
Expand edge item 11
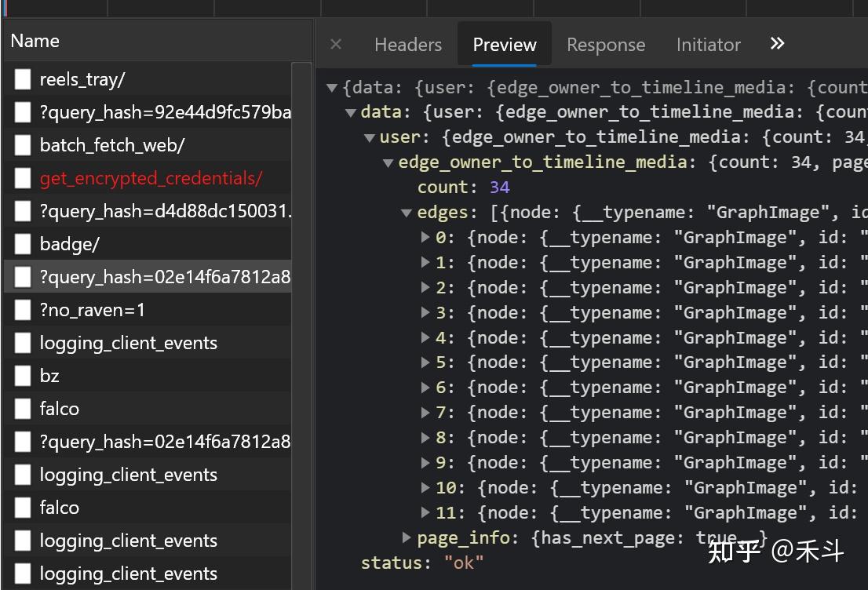pos(425,512)
